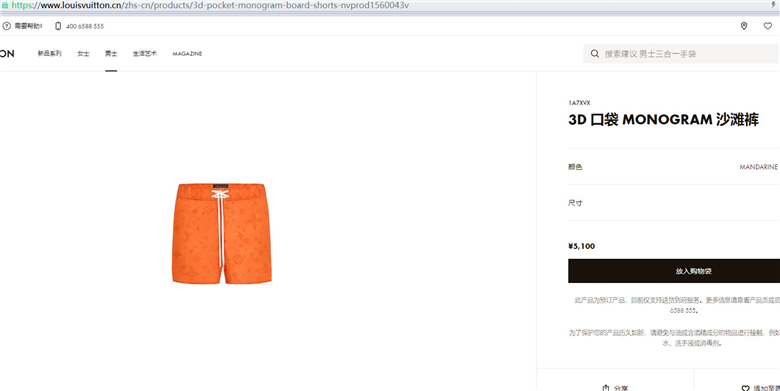Expand the 颜色 MANDARINE color selector

click(x=674, y=167)
